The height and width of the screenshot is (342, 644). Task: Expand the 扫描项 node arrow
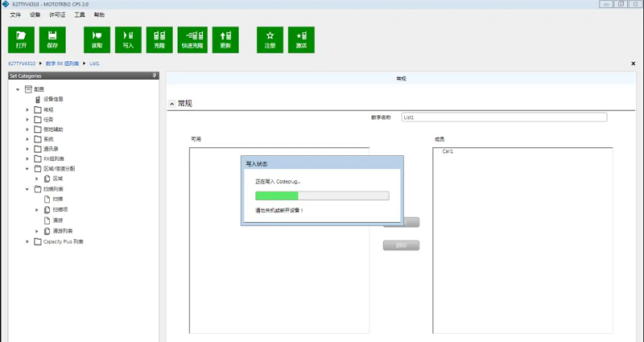click(x=37, y=210)
